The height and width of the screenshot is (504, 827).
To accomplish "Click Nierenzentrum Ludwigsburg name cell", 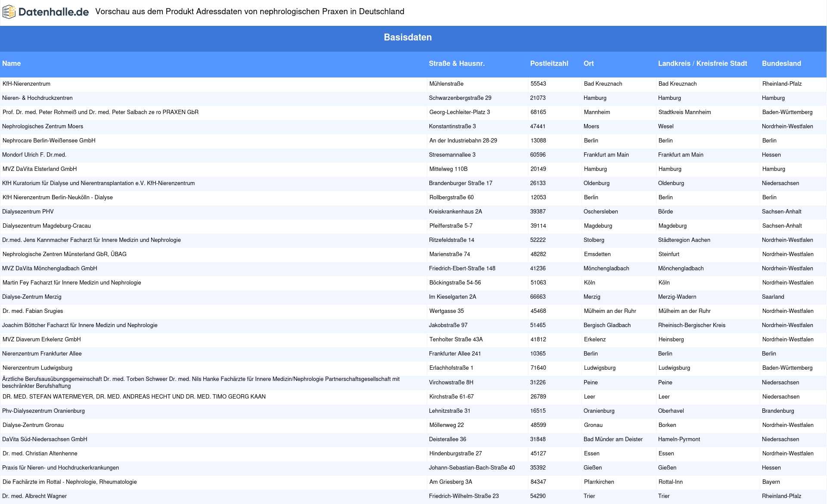I will pyautogui.click(x=37, y=368).
